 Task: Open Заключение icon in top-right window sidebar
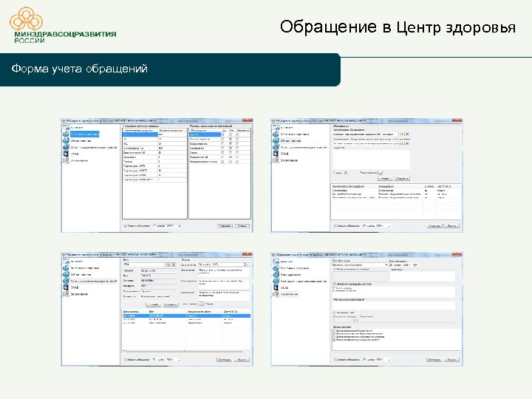[276, 160]
